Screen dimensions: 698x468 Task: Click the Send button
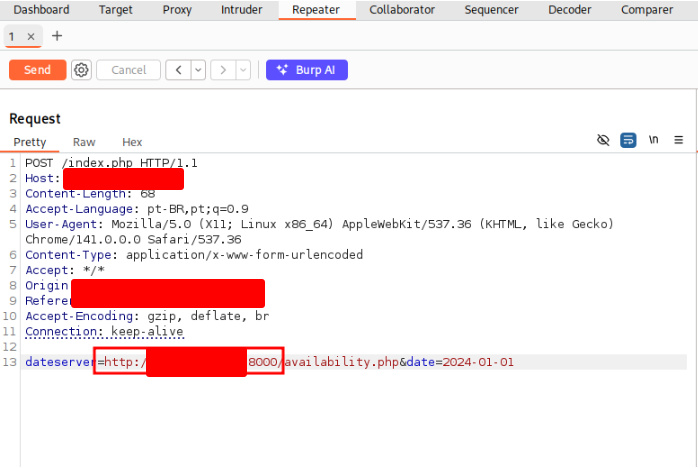(x=37, y=70)
